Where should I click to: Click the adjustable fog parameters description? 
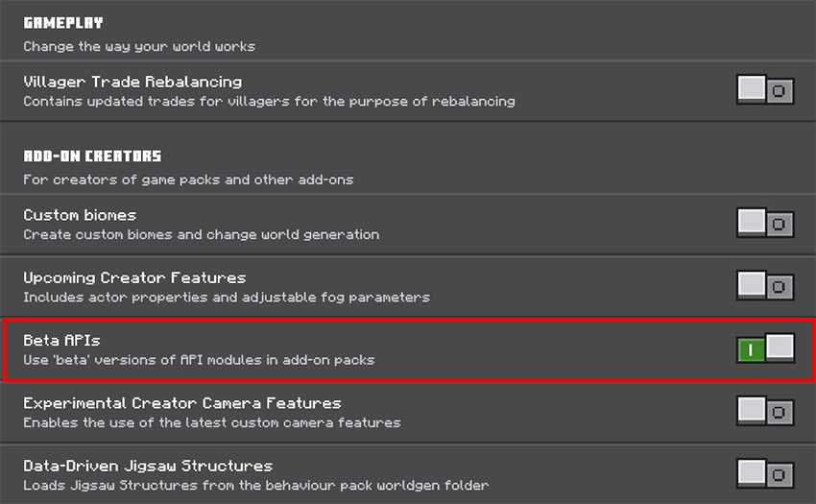226,297
